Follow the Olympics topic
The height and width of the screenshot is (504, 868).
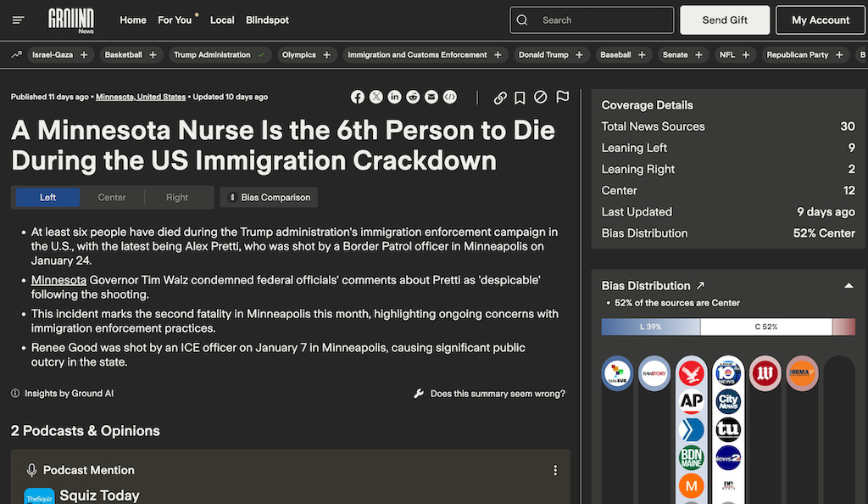[326, 55]
